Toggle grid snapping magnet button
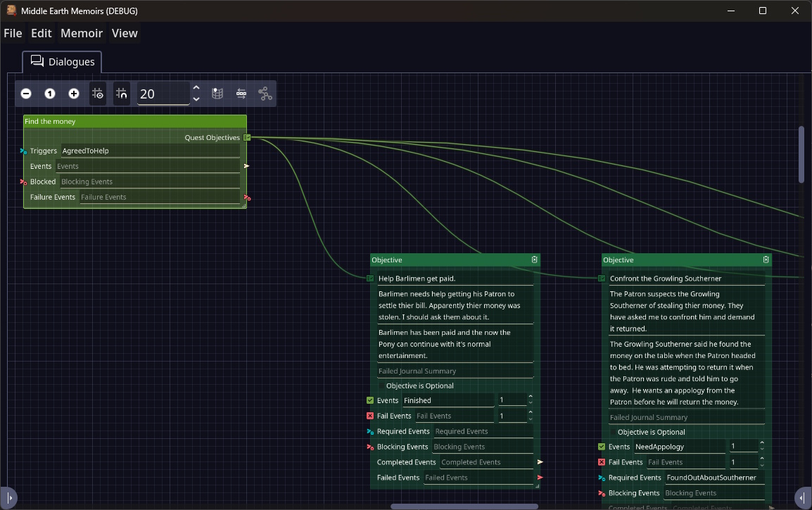812x510 pixels. [x=122, y=94]
